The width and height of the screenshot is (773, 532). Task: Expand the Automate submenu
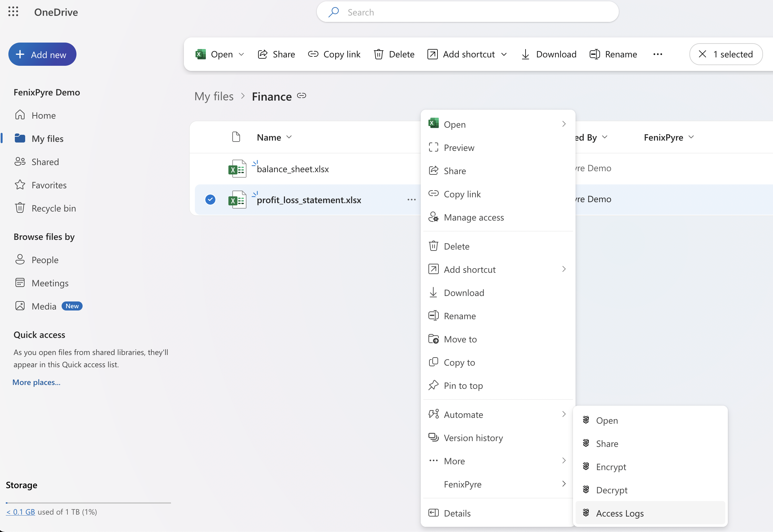564,414
